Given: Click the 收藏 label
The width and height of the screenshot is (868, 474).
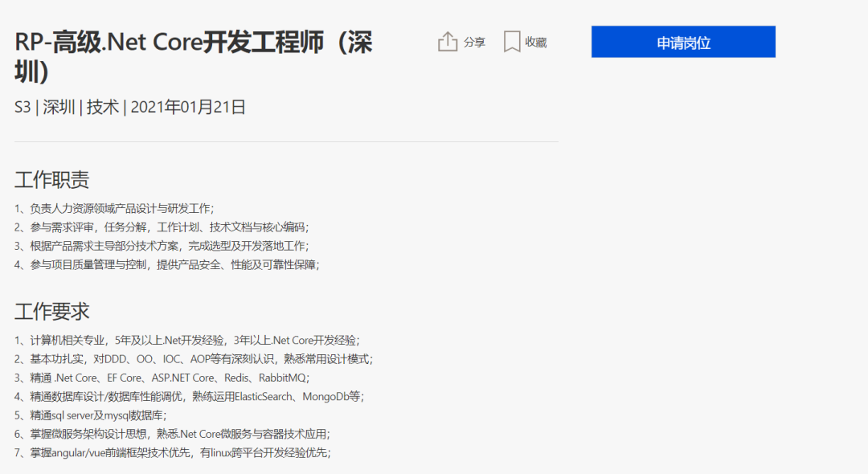Looking at the screenshot, I should tap(536, 42).
